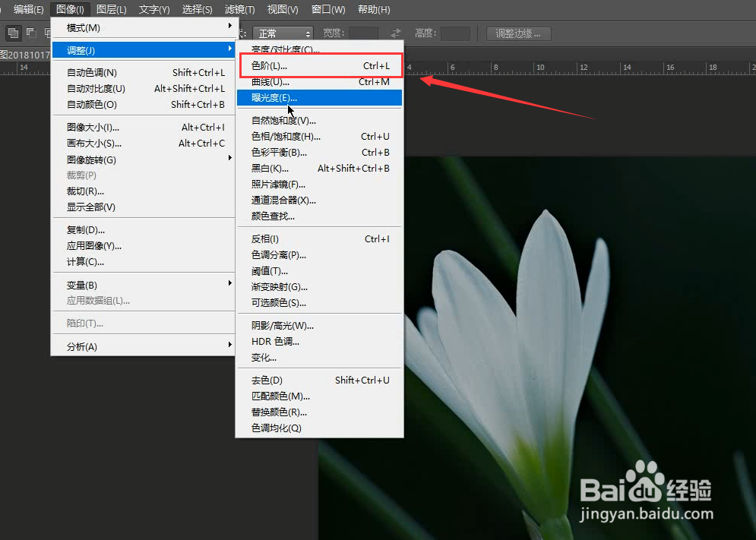This screenshot has width=756, height=540.
Task: Choose 变化 variations command
Action: (320, 357)
